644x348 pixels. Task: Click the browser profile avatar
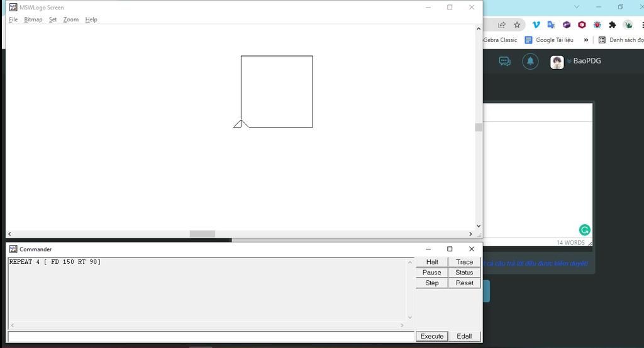click(628, 25)
